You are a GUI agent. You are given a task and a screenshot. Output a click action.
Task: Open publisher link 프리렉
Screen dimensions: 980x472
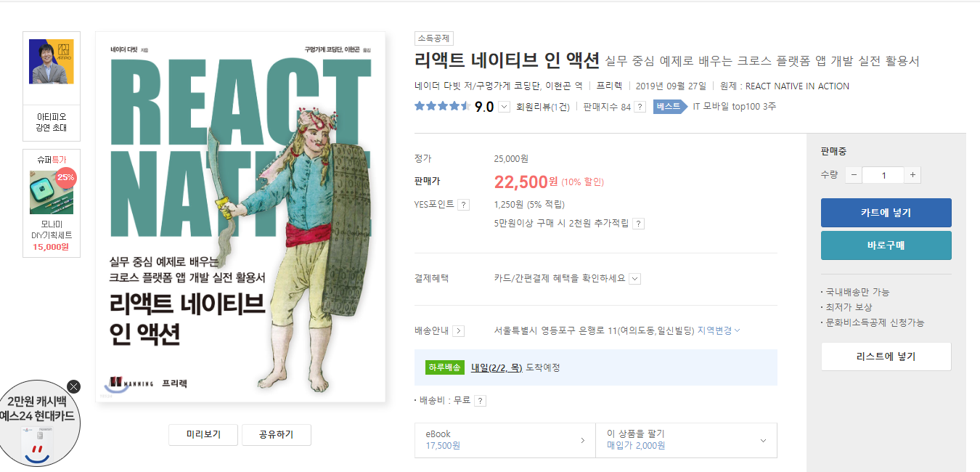[609, 86]
